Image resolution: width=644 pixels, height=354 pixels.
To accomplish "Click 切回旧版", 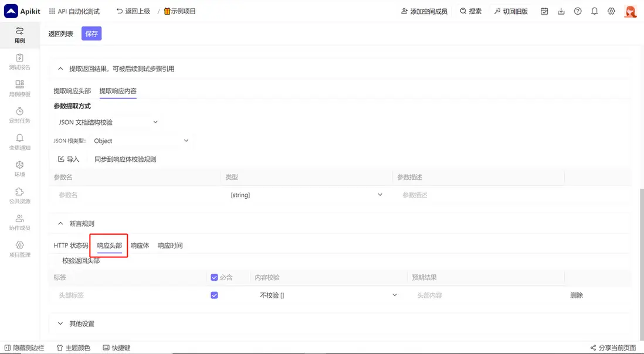I will click(511, 11).
